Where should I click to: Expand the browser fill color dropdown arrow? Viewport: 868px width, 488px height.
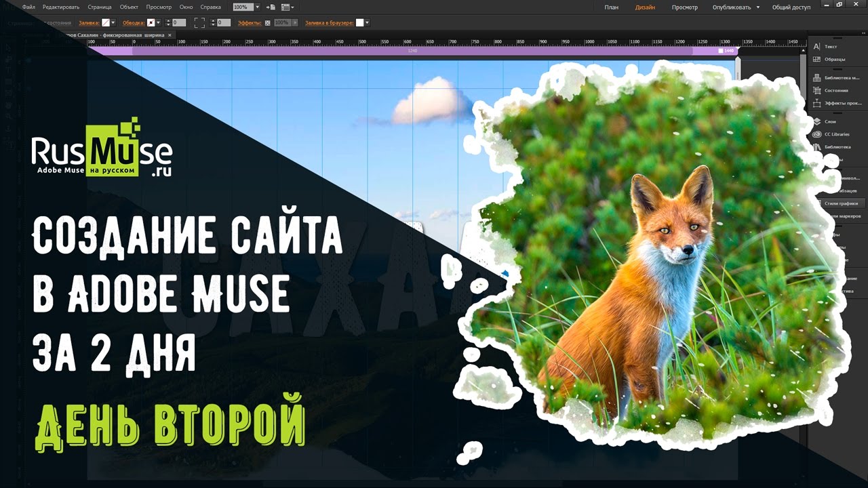click(x=367, y=22)
